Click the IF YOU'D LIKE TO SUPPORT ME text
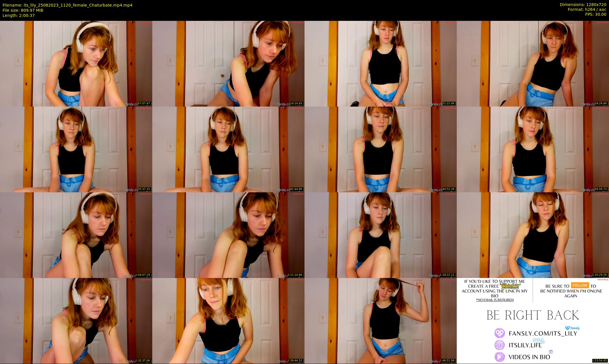Image resolution: width=609 pixels, height=364 pixels. pos(495,281)
